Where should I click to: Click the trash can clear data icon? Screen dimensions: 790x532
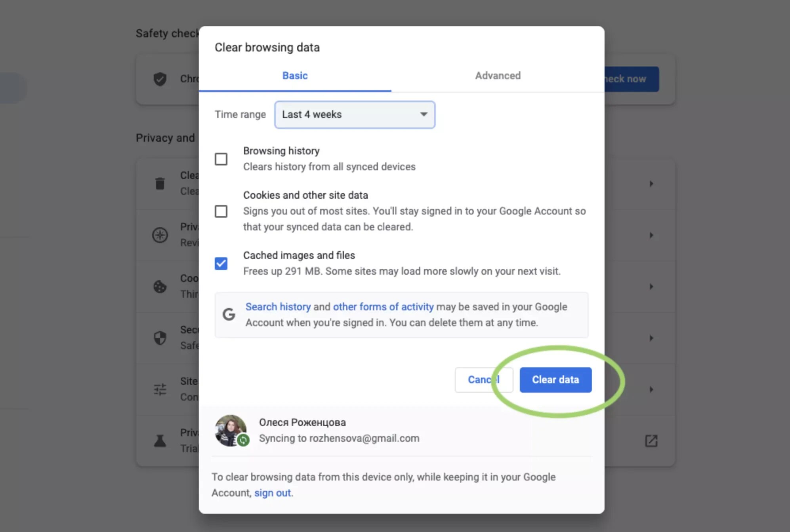click(x=160, y=183)
